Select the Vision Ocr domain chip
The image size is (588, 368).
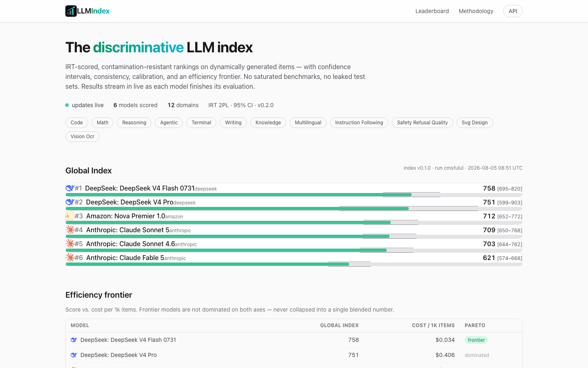tap(82, 137)
